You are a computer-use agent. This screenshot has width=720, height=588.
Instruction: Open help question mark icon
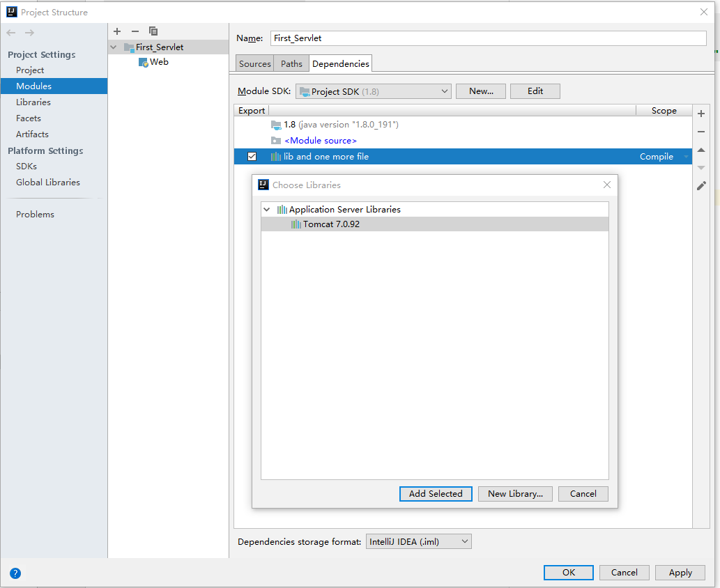(15, 573)
